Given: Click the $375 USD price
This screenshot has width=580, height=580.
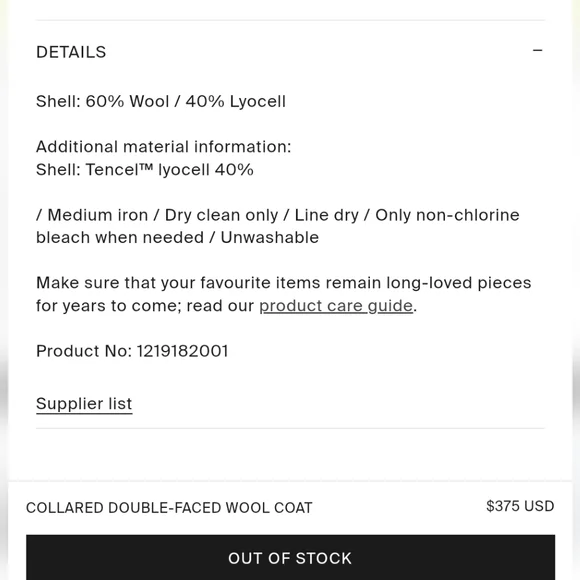Looking at the screenshot, I should pos(520,506).
